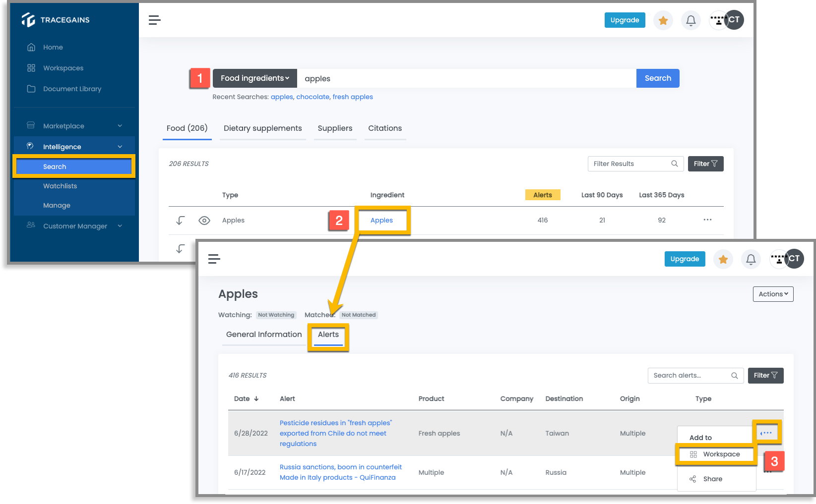The height and width of the screenshot is (504, 816).
Task: Click Upgrade button in Apples window
Action: 685,259
